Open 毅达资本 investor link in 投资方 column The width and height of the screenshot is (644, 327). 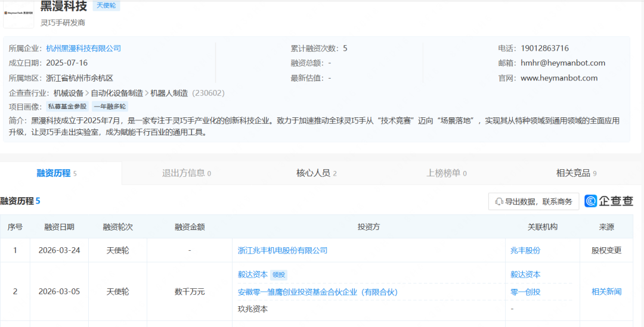[x=253, y=275]
